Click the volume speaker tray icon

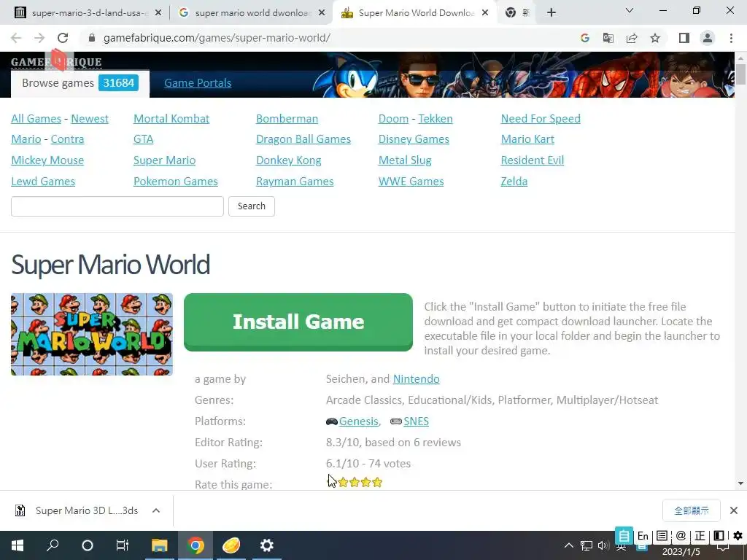[x=603, y=545]
